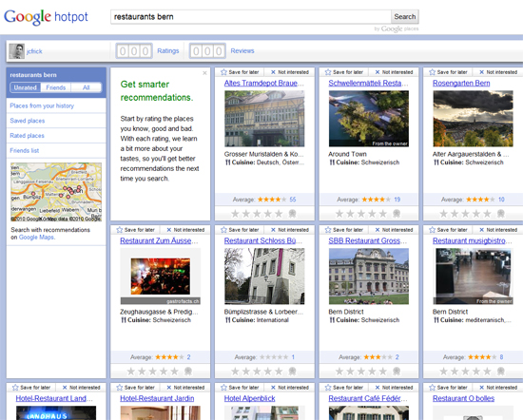Save SBB Restaurant Gross card for later
The width and height of the screenshot is (523, 420).
pos(344,230)
